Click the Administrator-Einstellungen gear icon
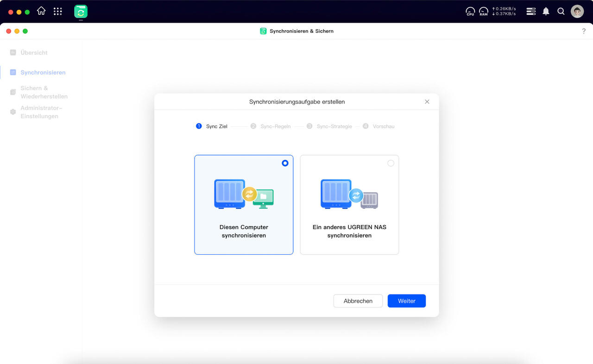 click(13, 112)
